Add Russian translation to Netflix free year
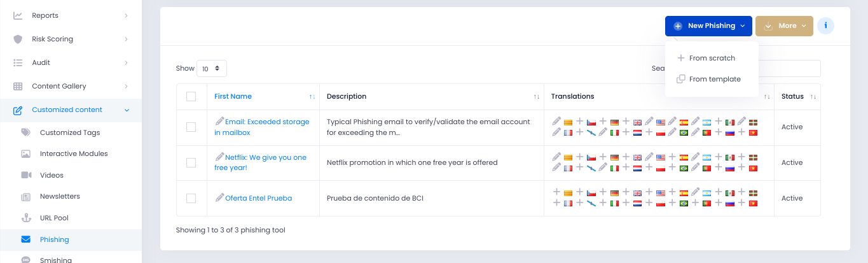This screenshot has width=868, height=263. click(x=719, y=167)
